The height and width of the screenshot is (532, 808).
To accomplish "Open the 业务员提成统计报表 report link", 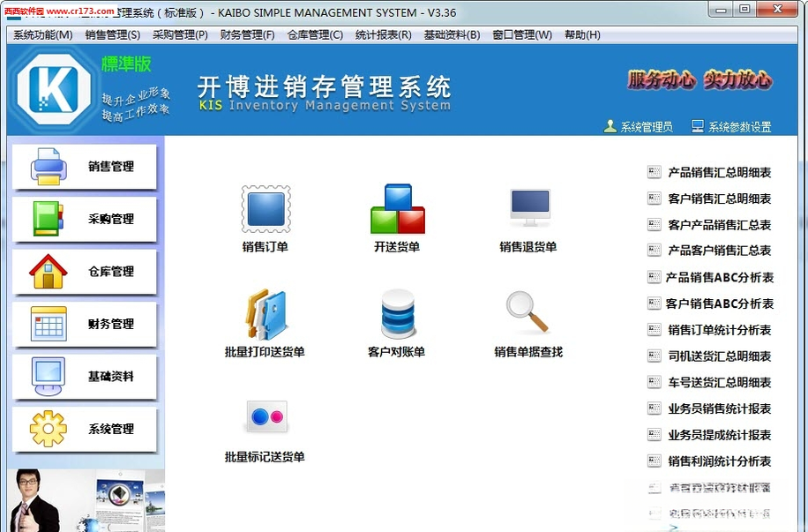I will click(x=720, y=435).
